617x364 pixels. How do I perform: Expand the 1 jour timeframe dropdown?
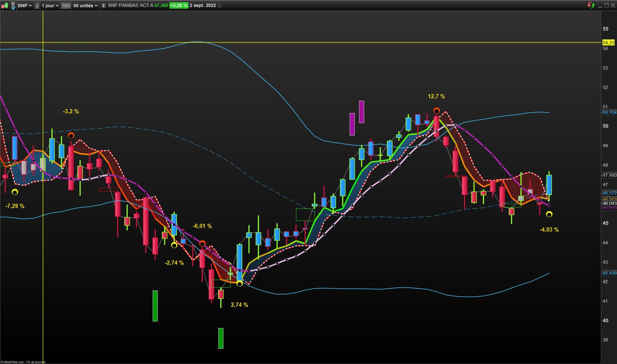(x=50, y=5)
